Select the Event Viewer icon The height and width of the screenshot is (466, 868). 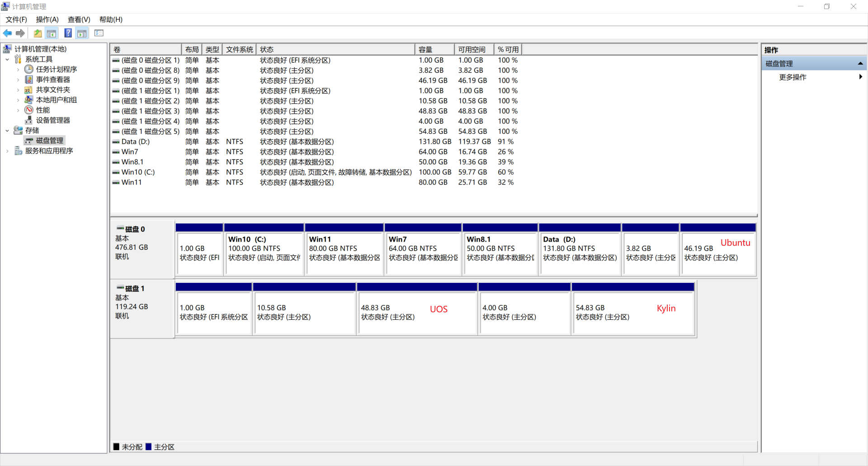coord(29,80)
